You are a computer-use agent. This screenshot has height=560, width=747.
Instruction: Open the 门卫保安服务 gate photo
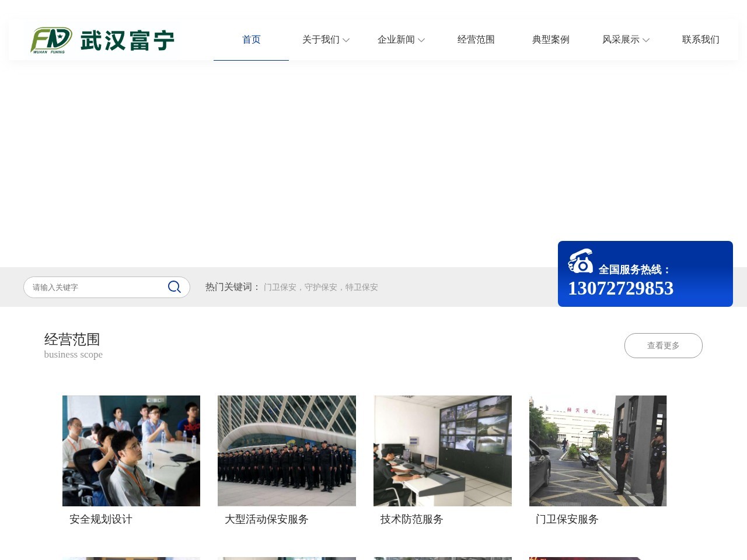[x=598, y=451]
